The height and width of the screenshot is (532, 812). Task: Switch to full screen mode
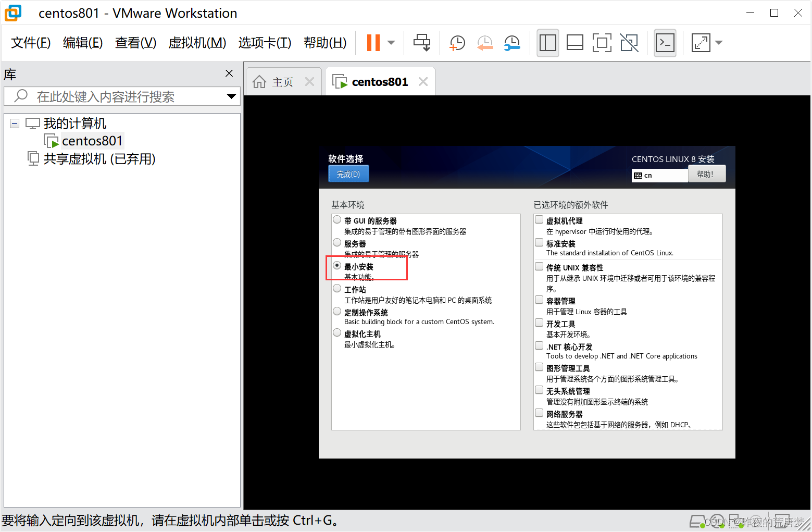[602, 43]
